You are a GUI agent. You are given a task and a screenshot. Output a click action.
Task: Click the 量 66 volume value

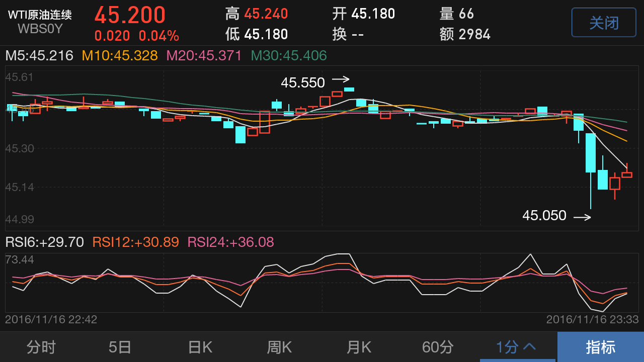click(x=457, y=14)
